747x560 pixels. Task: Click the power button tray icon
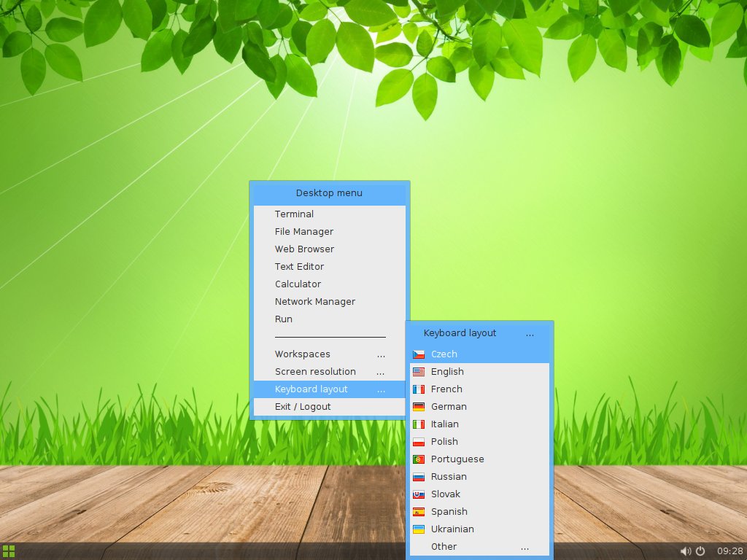700,551
